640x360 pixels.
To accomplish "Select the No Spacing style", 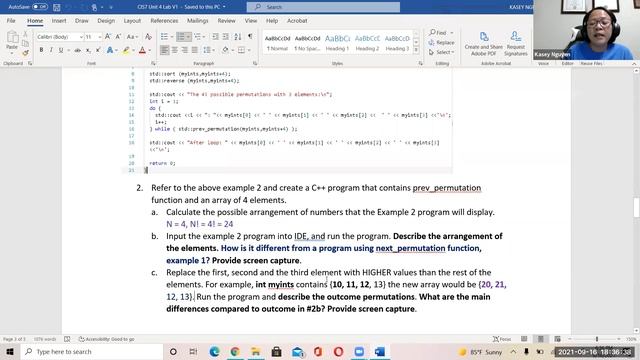I will [307, 42].
